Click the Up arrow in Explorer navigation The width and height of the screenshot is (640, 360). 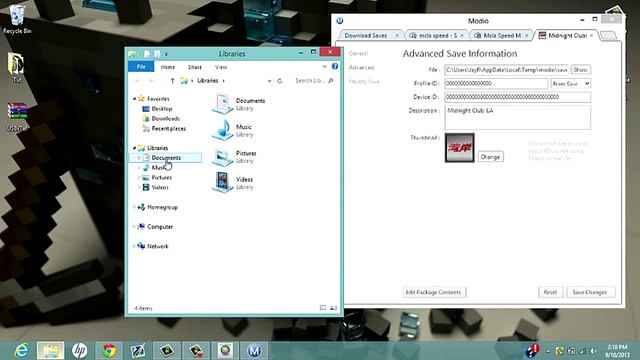pos(173,81)
